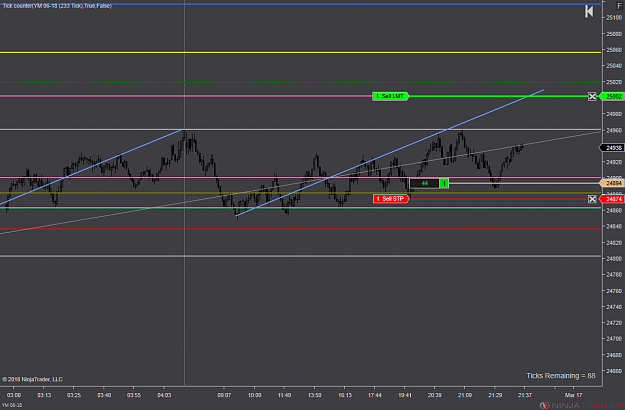Image resolution: width=625 pixels, height=410 pixels.
Task: Click the 03:40 time axis label
Action: point(104,395)
